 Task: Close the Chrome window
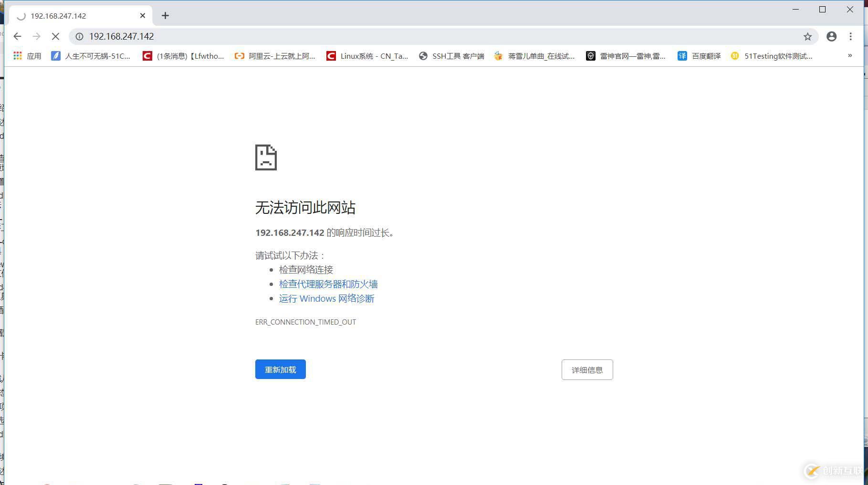pos(850,10)
